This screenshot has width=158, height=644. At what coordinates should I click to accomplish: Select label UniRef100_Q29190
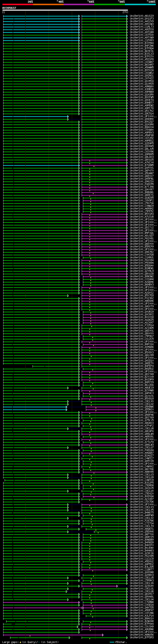click(142, 586)
